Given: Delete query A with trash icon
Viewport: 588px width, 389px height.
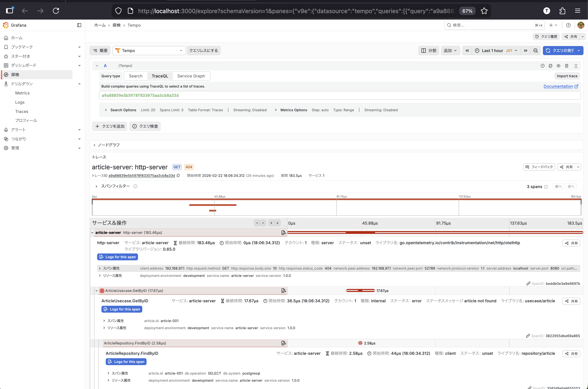Looking at the screenshot, I should (x=567, y=66).
